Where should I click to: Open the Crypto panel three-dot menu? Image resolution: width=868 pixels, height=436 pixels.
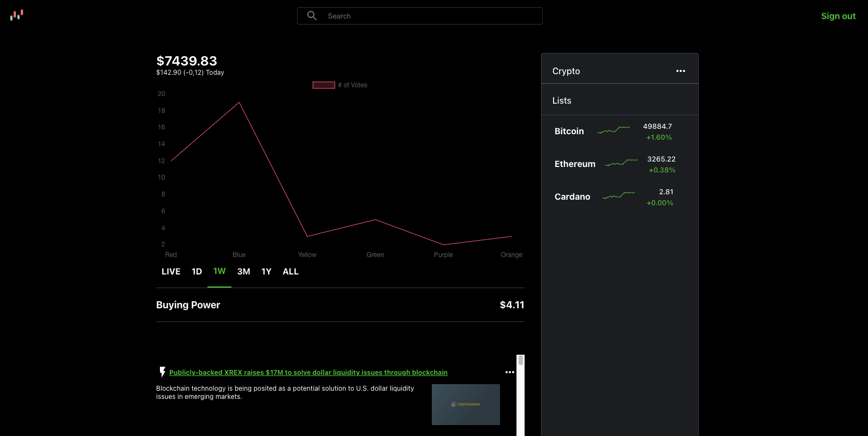click(680, 71)
